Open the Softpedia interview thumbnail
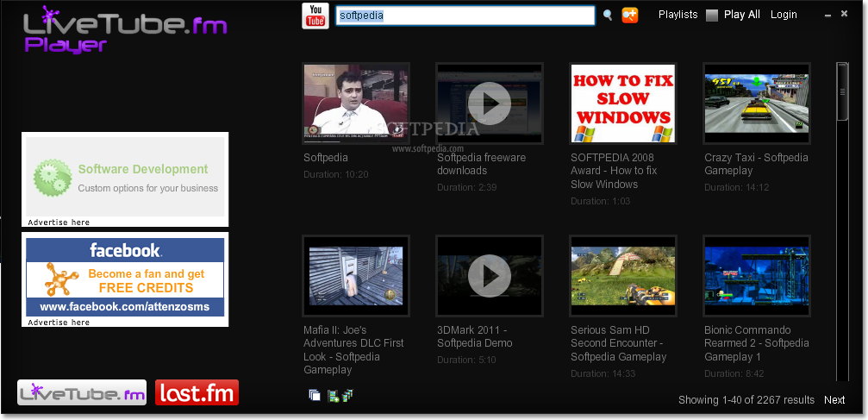868x420 pixels. (356, 103)
